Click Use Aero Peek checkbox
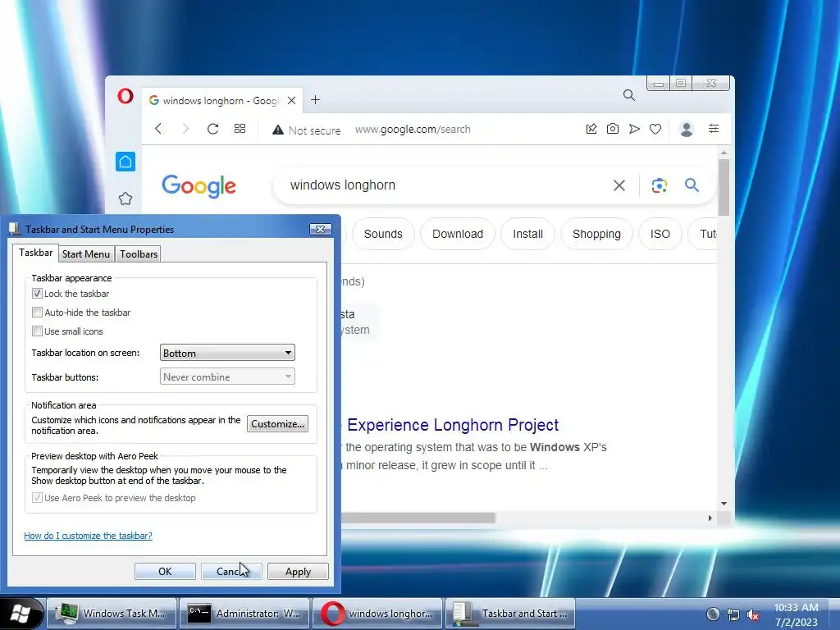This screenshot has height=630, width=840. point(37,497)
